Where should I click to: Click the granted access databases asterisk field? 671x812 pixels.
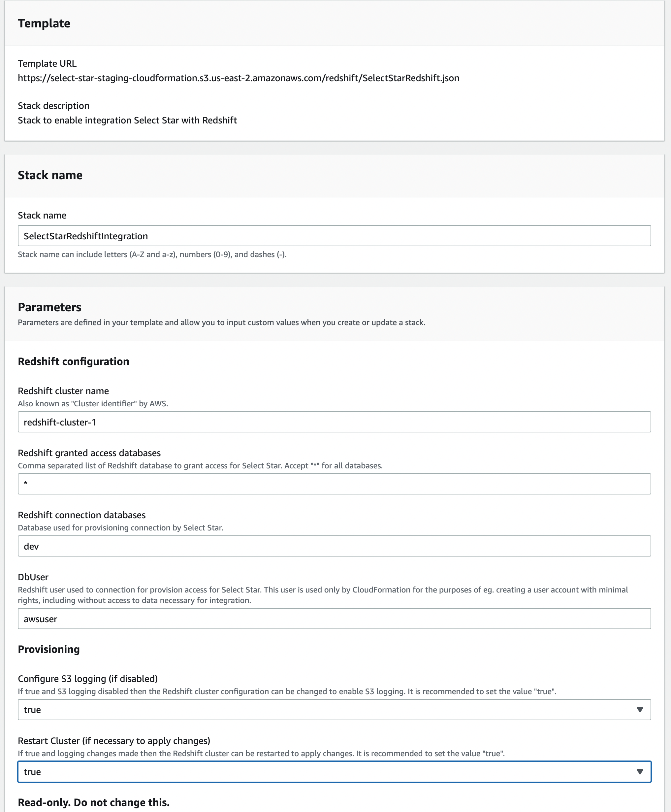click(x=334, y=484)
